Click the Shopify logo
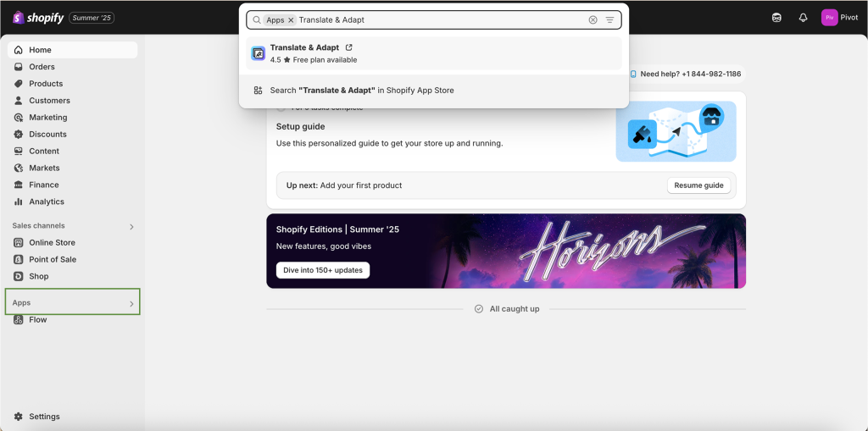The height and width of the screenshot is (431, 868). [x=37, y=18]
